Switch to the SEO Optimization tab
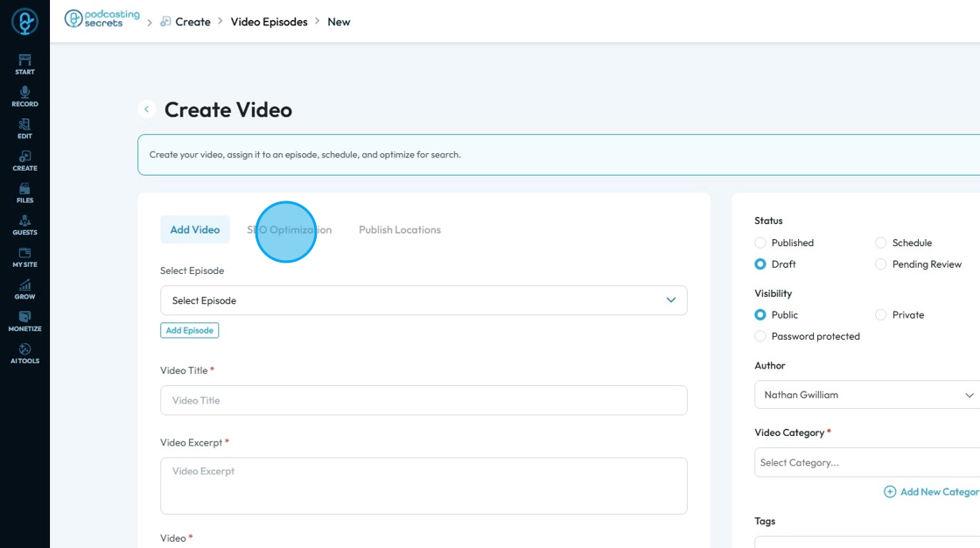This screenshot has width=980, height=548. pyautogui.click(x=290, y=229)
